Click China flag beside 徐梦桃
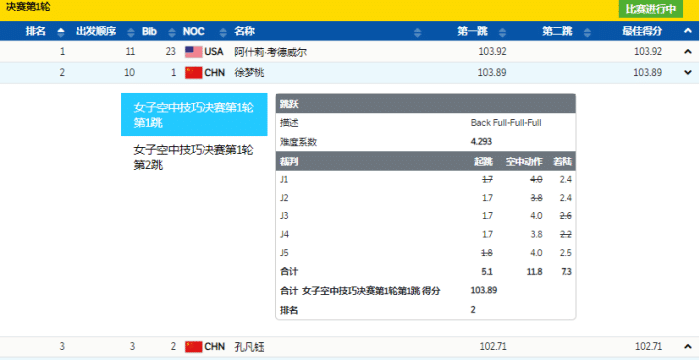The image size is (700, 360). pos(194,73)
